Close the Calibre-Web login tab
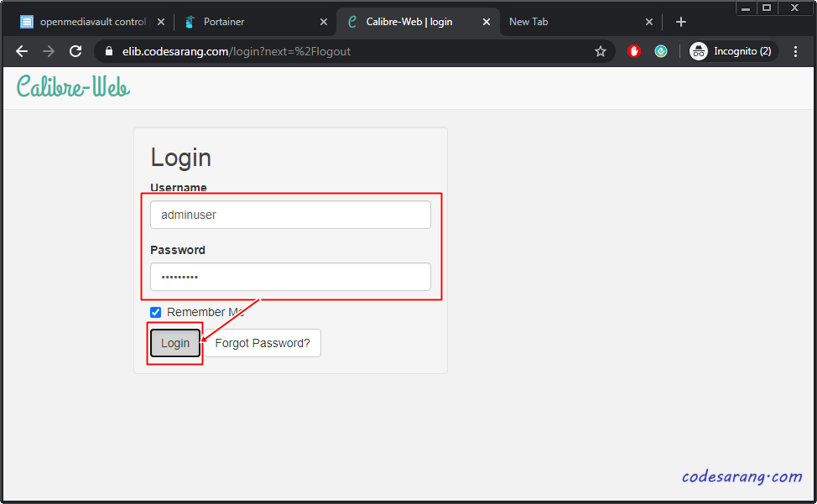This screenshot has height=504, width=817. 487,22
